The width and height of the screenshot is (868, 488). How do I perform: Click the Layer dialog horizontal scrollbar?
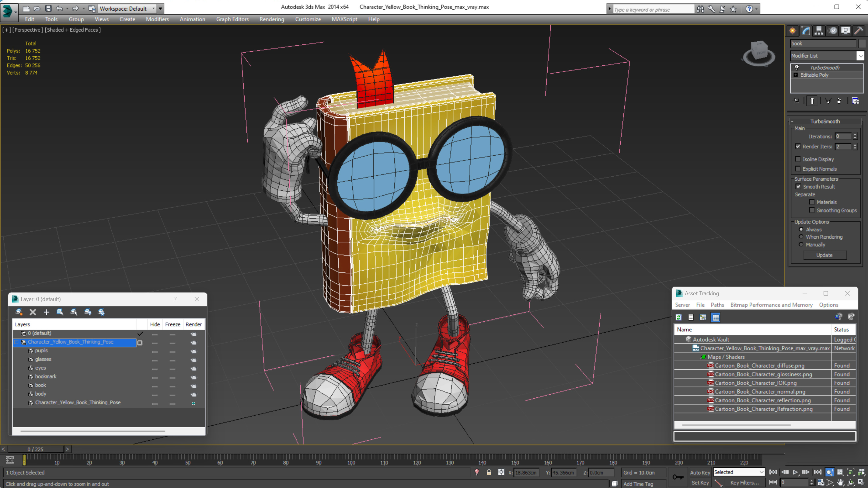93,431
